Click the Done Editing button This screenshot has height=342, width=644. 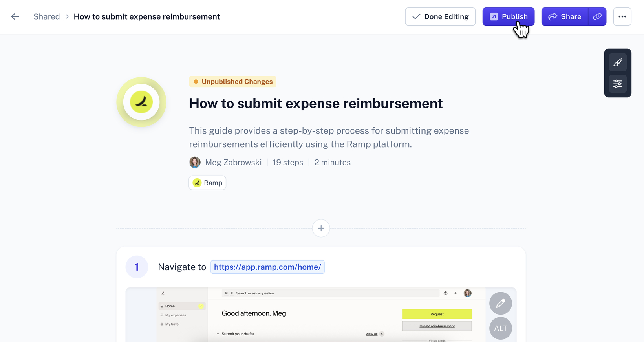(440, 16)
